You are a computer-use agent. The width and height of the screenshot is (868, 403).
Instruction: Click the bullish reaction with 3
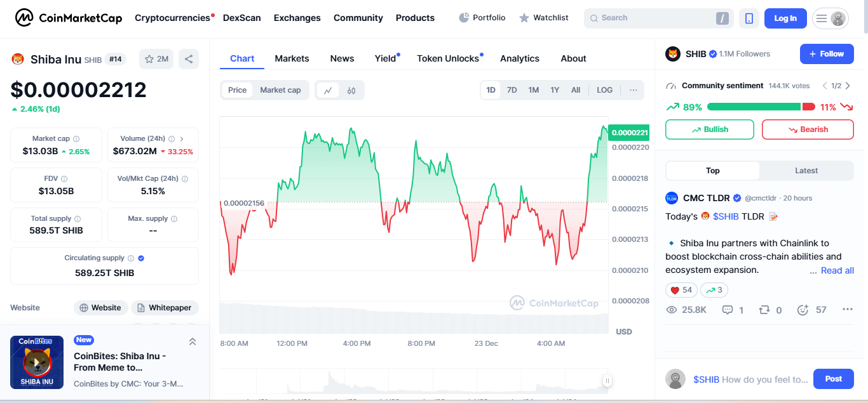click(x=714, y=290)
